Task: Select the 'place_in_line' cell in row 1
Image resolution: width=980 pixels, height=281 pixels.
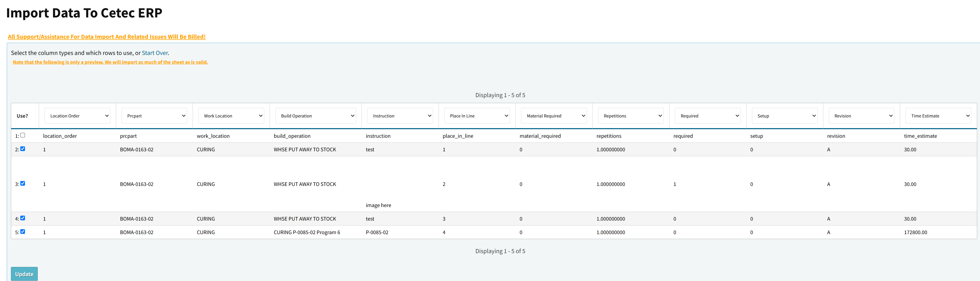Action: [458, 136]
